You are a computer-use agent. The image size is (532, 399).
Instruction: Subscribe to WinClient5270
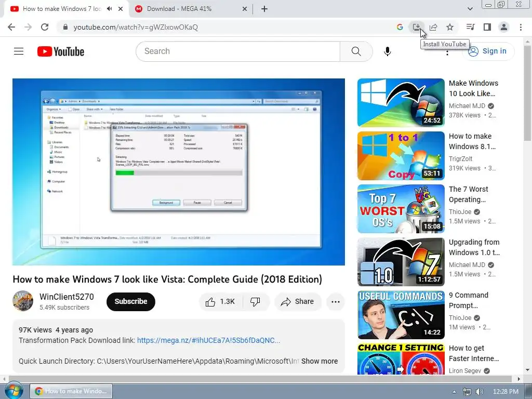click(130, 301)
